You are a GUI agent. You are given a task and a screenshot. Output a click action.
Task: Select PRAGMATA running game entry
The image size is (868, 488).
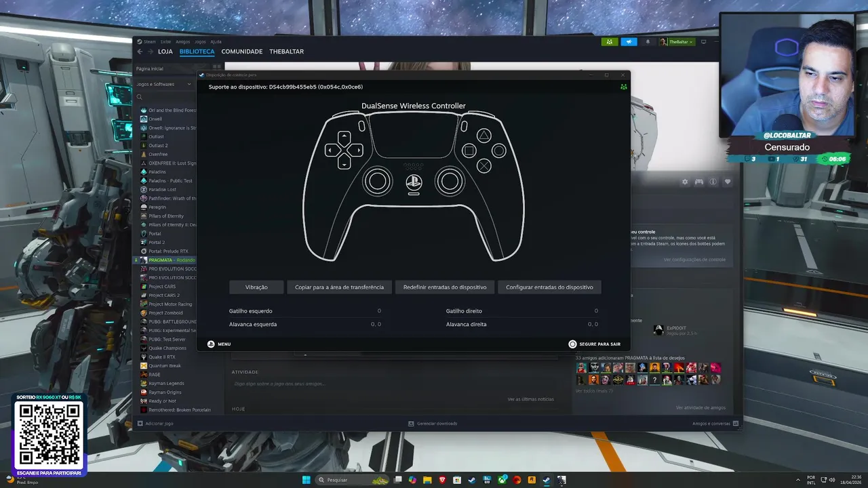coord(169,260)
